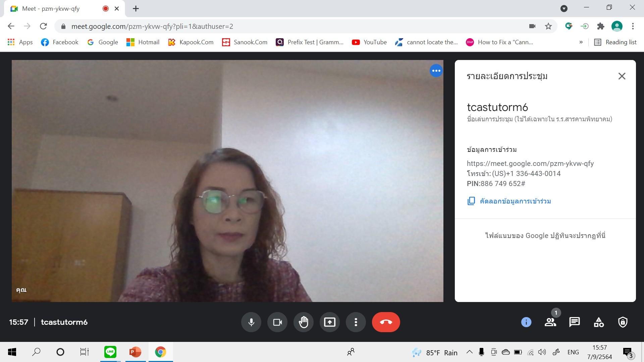This screenshot has height=362, width=644.
Task: Open the Prefix Test Grammar bookmark
Action: point(310,42)
